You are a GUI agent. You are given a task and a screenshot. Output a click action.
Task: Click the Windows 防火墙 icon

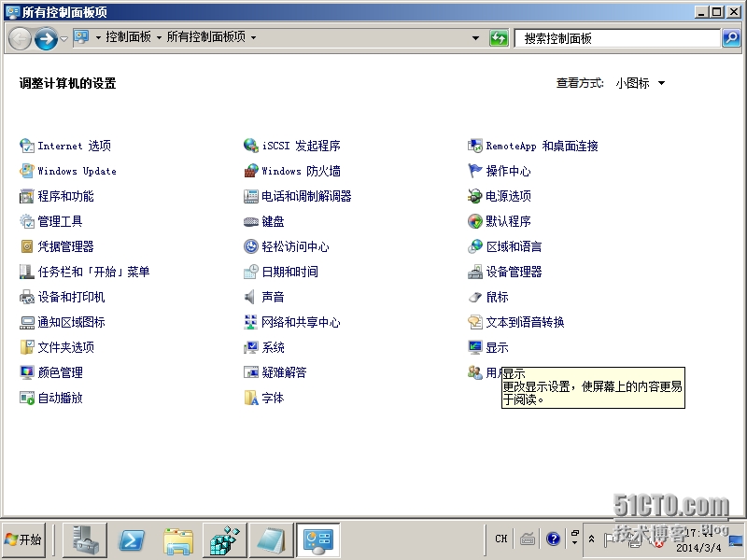pyautogui.click(x=251, y=171)
